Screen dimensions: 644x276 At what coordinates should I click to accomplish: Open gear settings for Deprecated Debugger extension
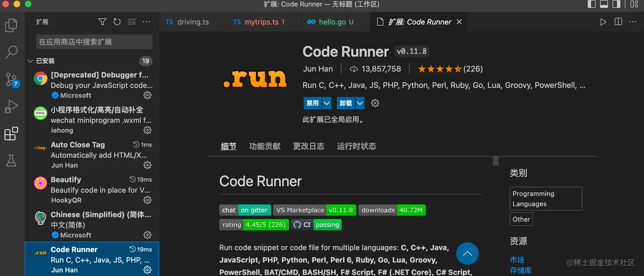pos(147,95)
